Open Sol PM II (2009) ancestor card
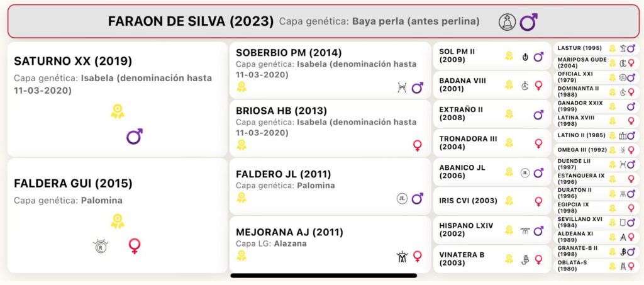Screen dimensions: 644x285 (492, 56)
